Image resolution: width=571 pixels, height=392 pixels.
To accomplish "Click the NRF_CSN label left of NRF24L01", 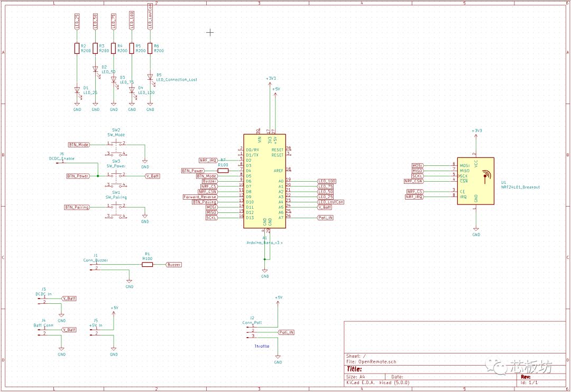I will 413,181.
